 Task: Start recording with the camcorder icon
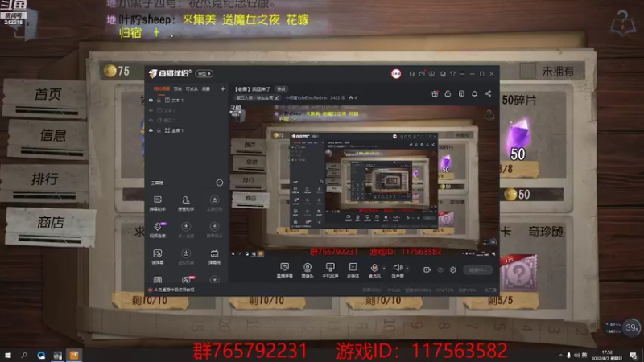(x=427, y=269)
